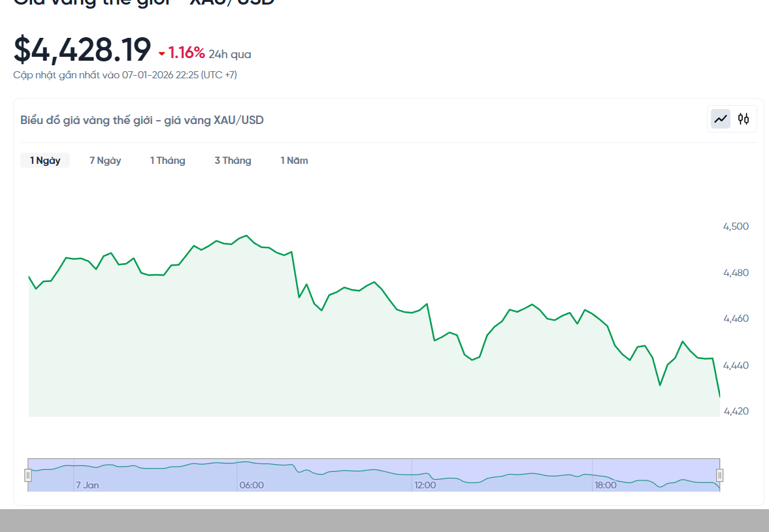Click the left navigator range handle
The width and height of the screenshot is (769, 532).
(x=28, y=475)
